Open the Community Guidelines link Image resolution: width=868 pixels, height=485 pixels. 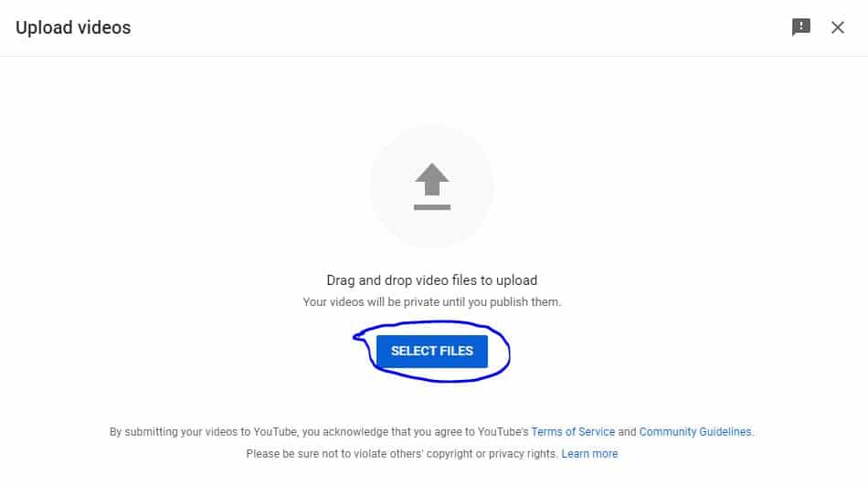pyautogui.click(x=695, y=432)
